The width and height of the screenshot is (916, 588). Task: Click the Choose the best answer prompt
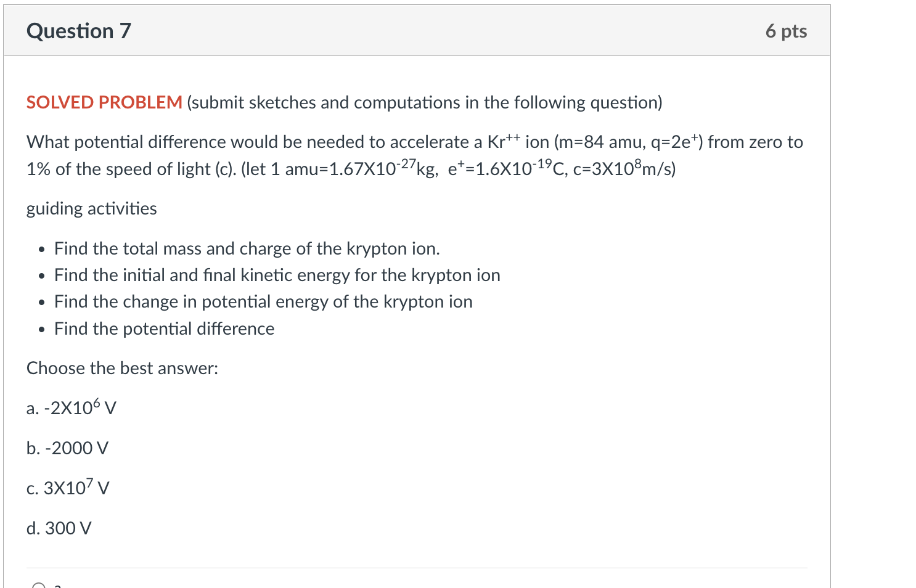121,367
